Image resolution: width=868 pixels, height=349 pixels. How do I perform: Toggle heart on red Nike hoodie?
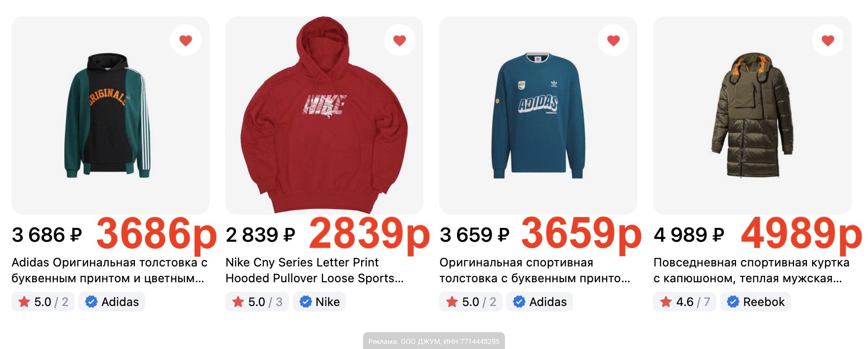tap(400, 40)
